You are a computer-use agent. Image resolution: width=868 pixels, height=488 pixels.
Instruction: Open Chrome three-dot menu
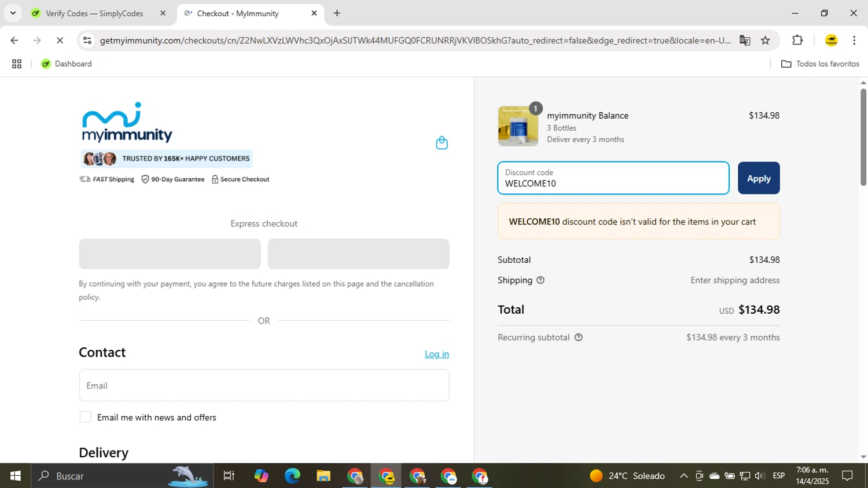pyautogui.click(x=854, y=41)
